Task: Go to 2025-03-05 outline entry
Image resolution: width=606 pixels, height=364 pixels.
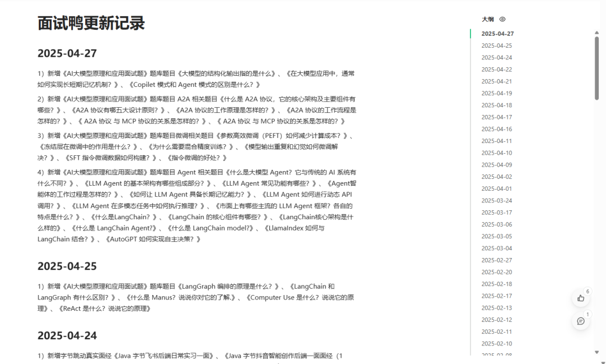Action: coord(497,237)
